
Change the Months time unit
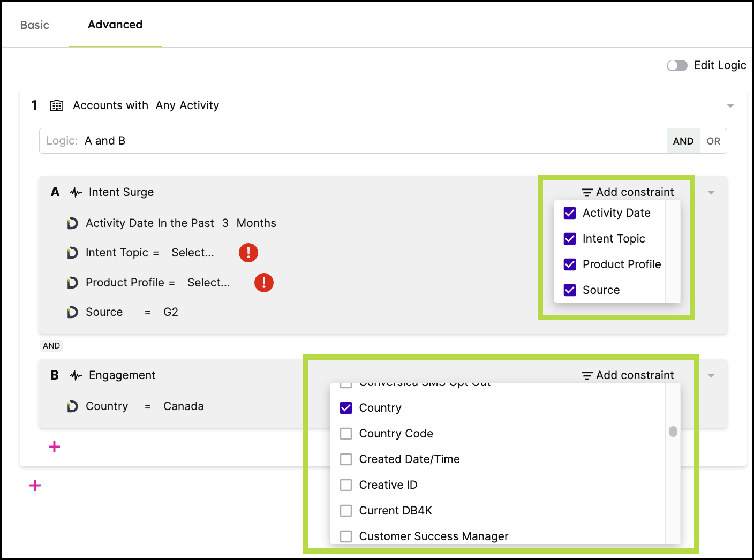pyautogui.click(x=257, y=223)
